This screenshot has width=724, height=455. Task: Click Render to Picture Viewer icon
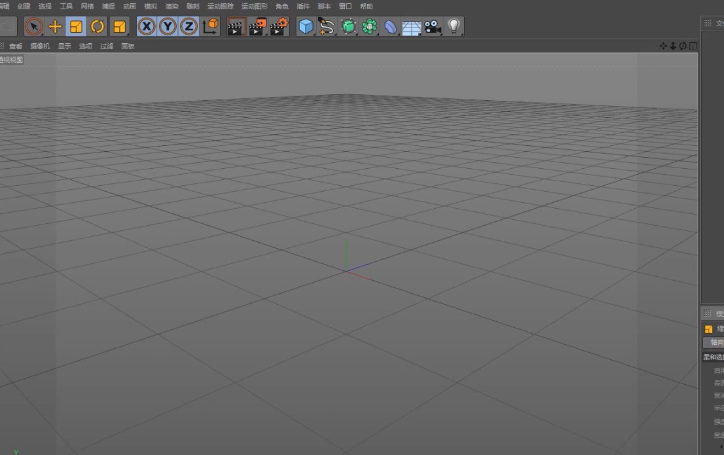tap(258, 26)
